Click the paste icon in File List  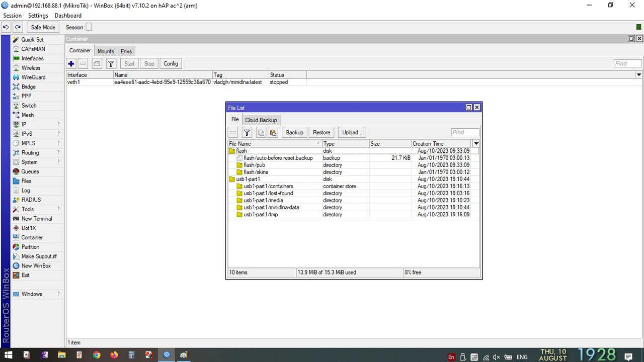[x=273, y=133]
